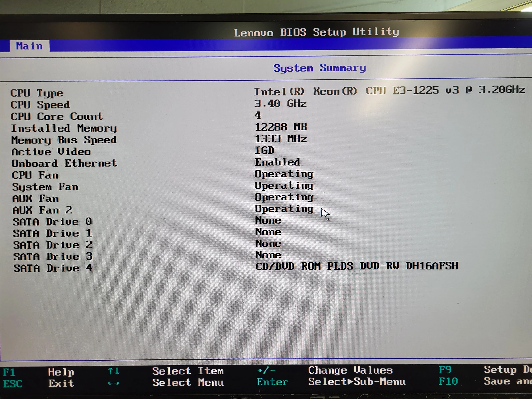
Task: Select the None value for SATA Drive 1
Action: tap(268, 232)
